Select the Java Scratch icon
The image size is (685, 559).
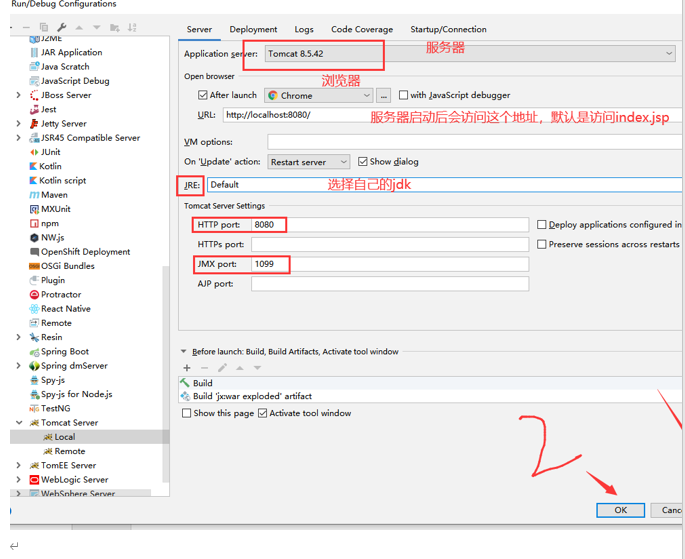[34, 66]
